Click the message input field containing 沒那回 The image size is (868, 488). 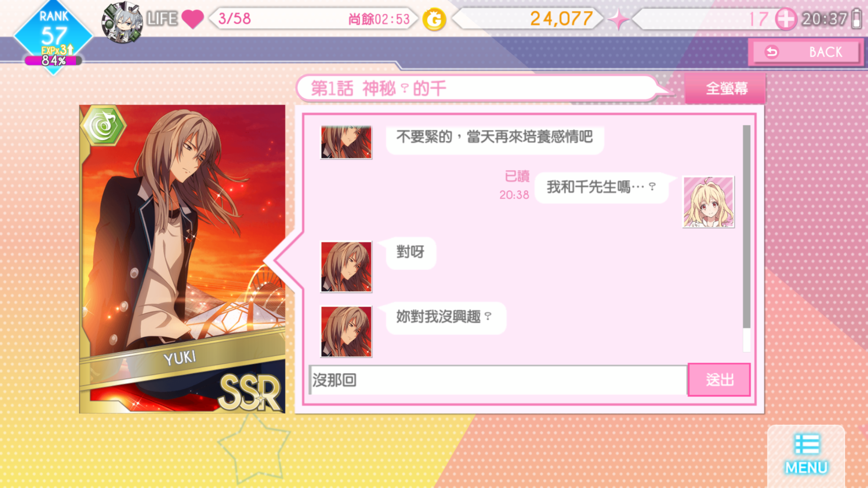pos(498,380)
